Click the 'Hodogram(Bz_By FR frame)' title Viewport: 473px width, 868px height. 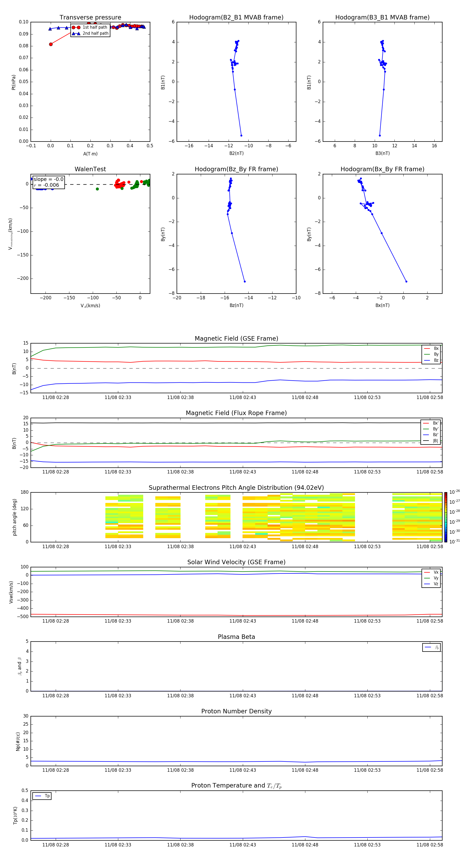[x=236, y=169]
